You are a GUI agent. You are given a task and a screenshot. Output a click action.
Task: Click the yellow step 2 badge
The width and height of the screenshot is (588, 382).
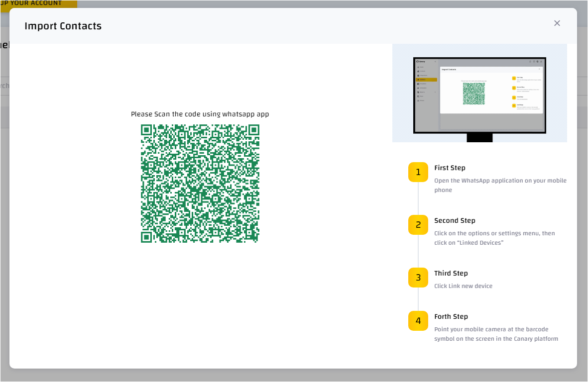[x=418, y=225]
